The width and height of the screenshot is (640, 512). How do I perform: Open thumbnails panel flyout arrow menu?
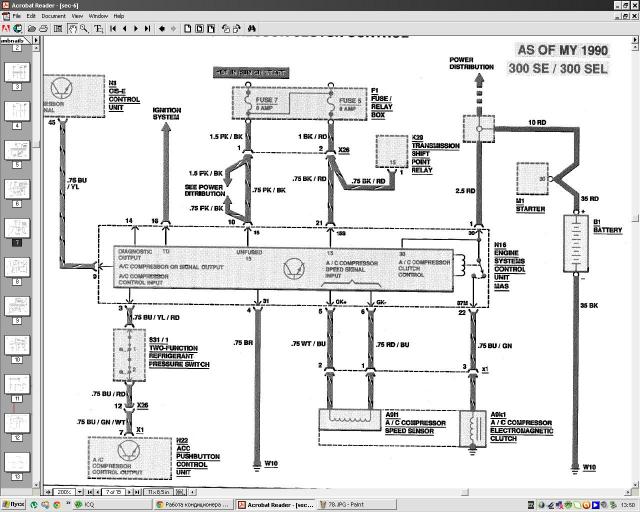coord(36,40)
